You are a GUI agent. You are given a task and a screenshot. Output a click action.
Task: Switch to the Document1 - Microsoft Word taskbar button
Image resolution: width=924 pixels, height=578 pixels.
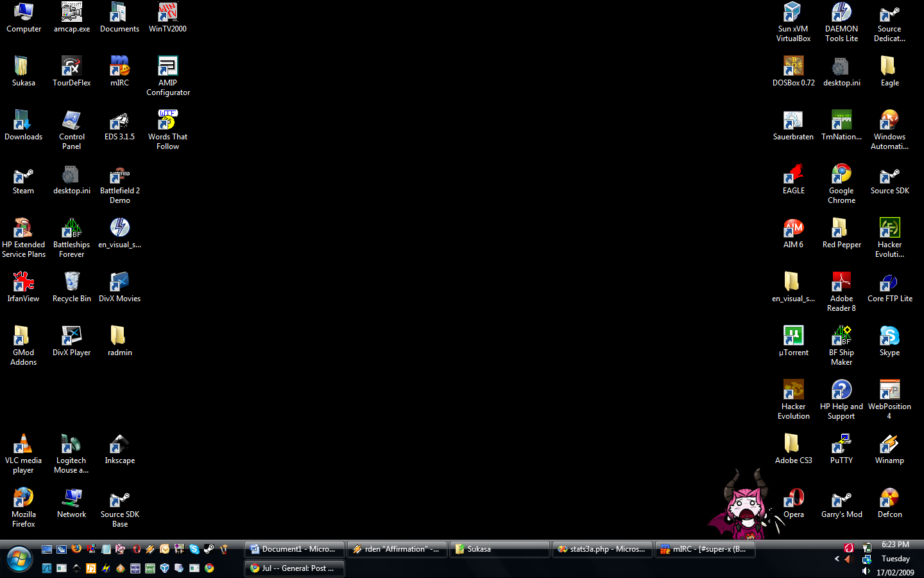pyautogui.click(x=295, y=549)
